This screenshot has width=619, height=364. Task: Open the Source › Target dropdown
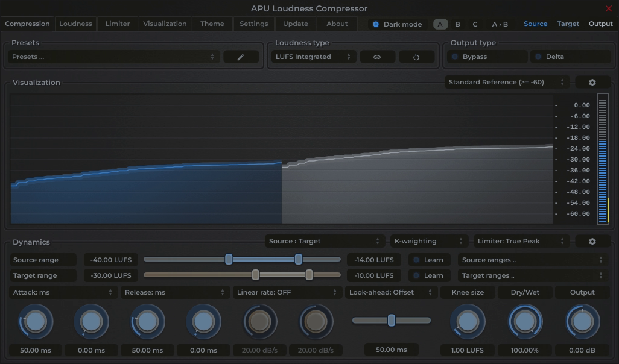coord(325,241)
